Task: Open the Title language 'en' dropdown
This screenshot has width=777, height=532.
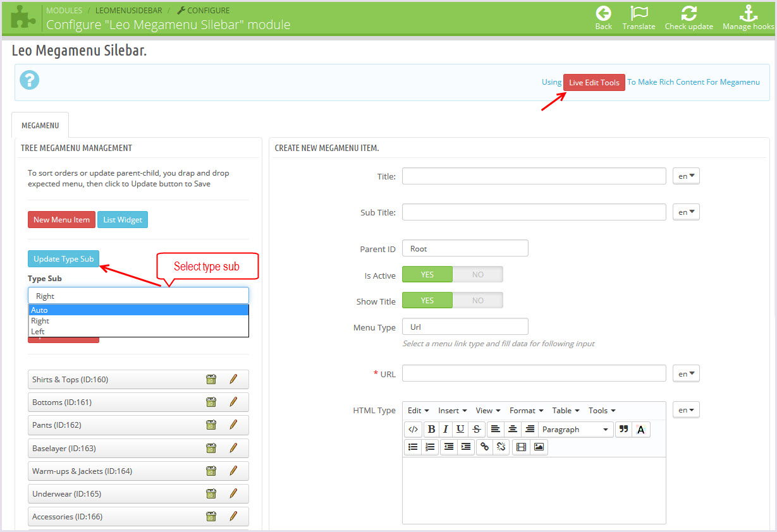Action: 686,176
